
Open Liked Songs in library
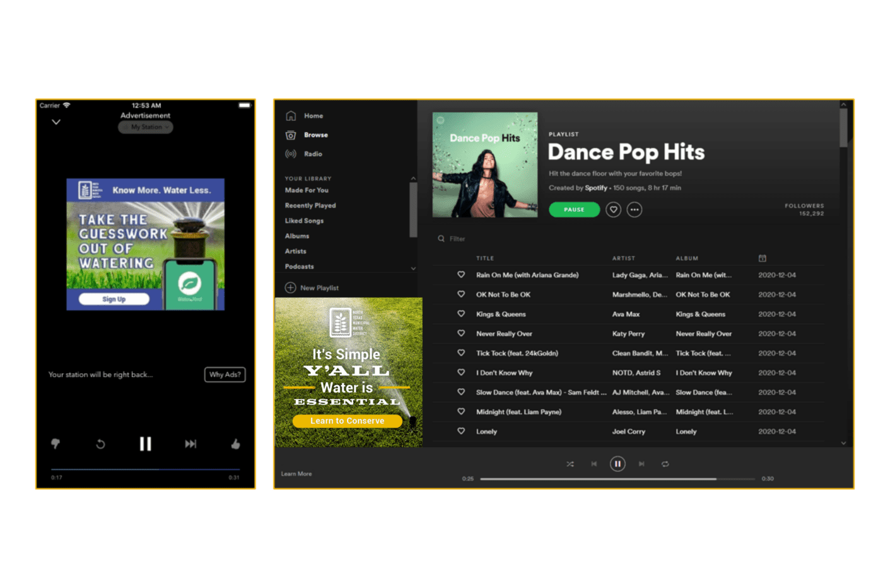304,221
